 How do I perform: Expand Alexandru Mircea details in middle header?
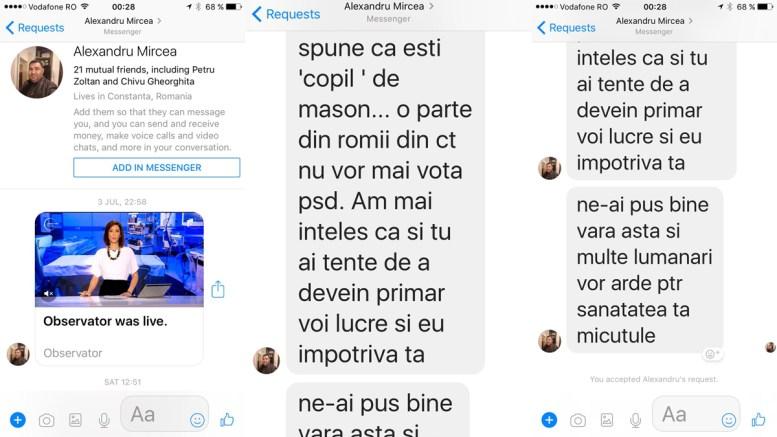(x=431, y=6)
